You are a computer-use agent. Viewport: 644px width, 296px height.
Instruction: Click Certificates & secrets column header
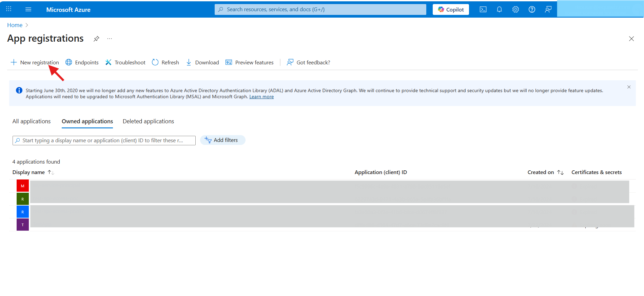coord(597,172)
